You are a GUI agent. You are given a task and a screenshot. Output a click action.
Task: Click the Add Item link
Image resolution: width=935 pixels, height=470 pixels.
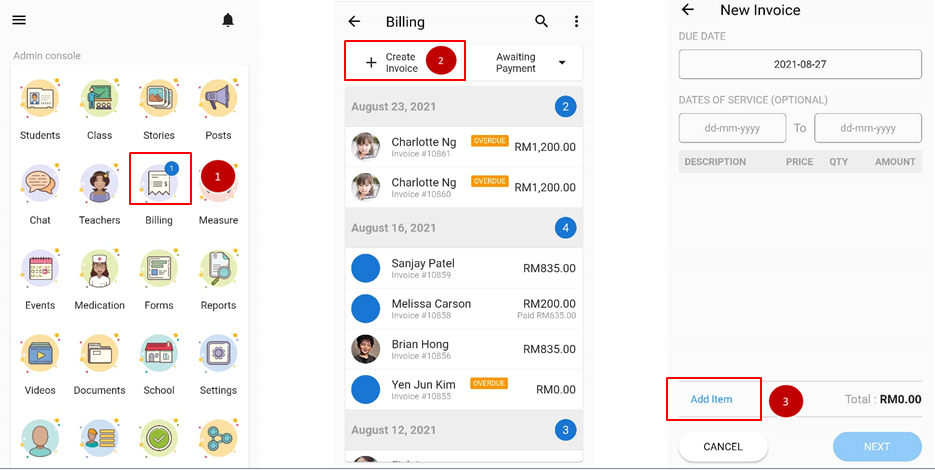tap(712, 399)
